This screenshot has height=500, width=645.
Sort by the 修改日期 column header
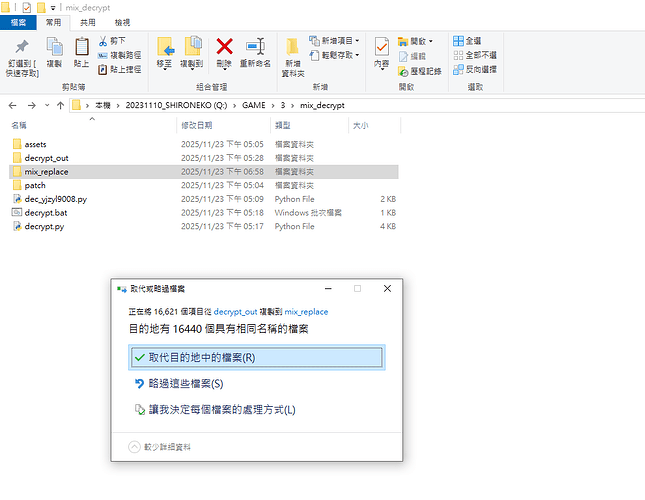[x=196, y=126]
